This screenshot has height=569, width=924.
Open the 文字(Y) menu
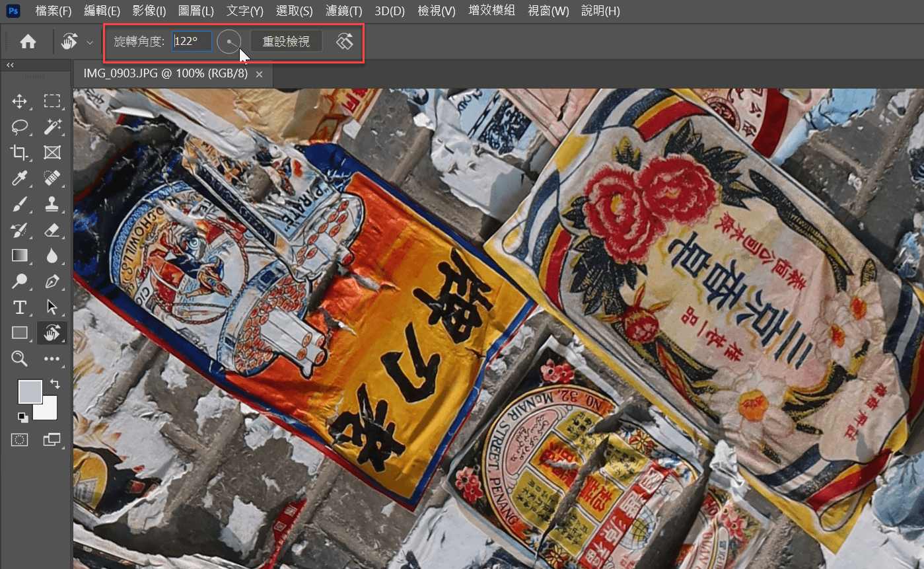(x=245, y=11)
